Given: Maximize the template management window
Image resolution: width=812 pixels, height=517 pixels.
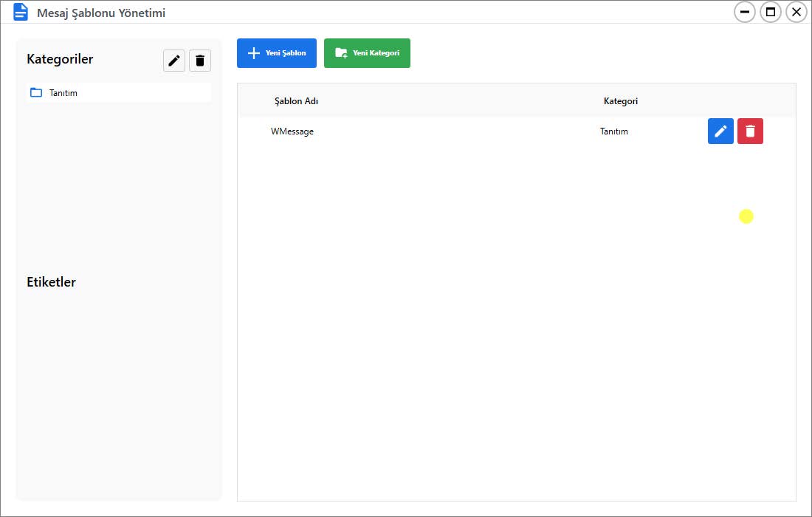Looking at the screenshot, I should [x=771, y=12].
